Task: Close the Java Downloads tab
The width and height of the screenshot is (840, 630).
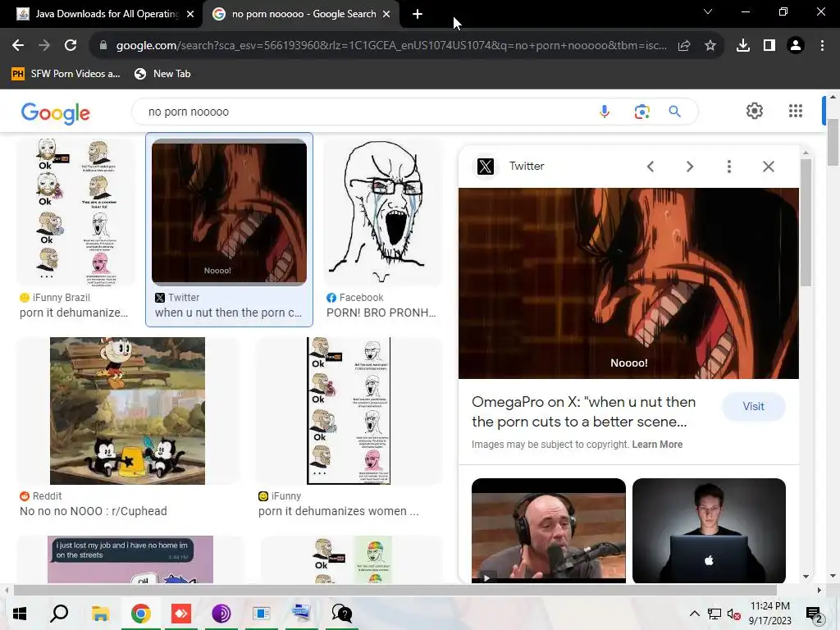Action: 190,14
